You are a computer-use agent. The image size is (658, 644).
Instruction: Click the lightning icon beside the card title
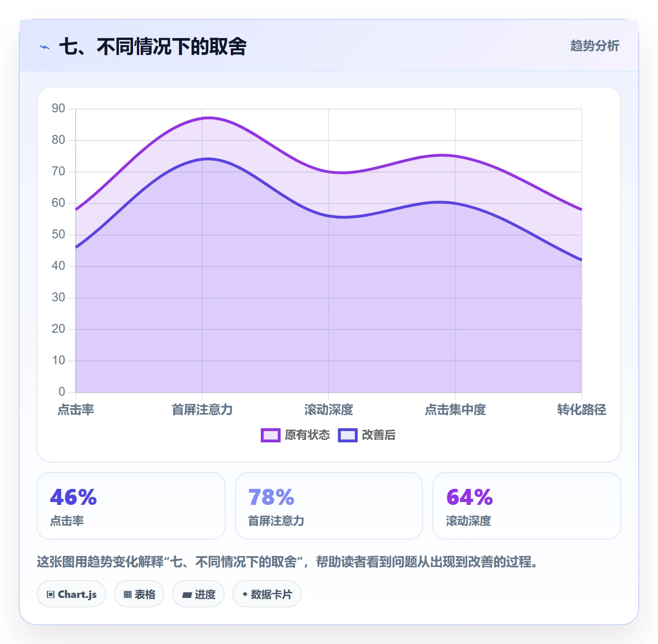[x=45, y=47]
